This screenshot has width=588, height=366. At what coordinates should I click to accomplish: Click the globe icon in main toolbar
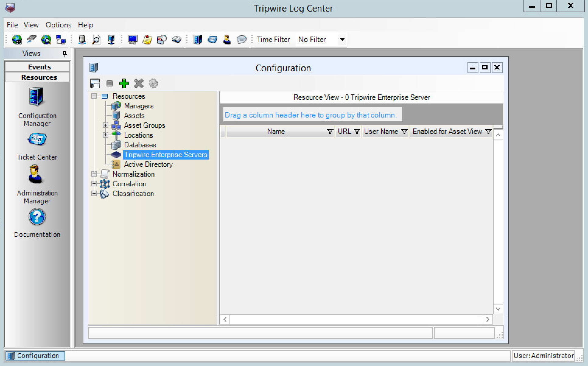[17, 40]
